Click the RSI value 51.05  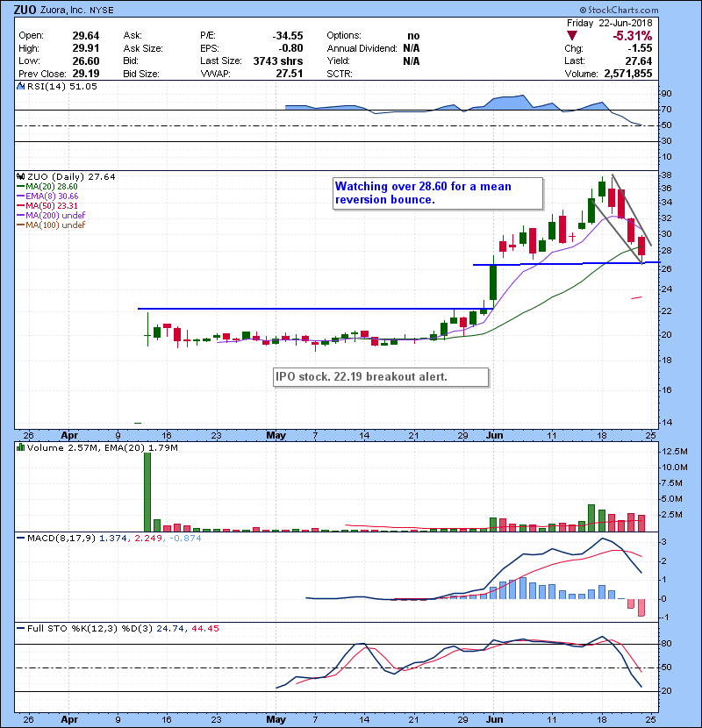pyautogui.click(x=83, y=86)
